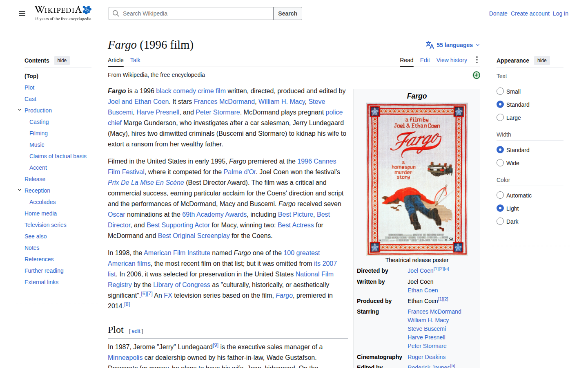This screenshot has height=368, width=588.
Task: Open the 69th Academy Awards link
Action: click(214, 214)
